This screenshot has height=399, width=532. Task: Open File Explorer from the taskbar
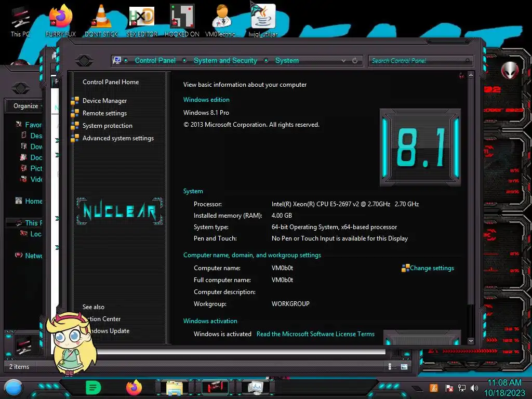(x=175, y=388)
